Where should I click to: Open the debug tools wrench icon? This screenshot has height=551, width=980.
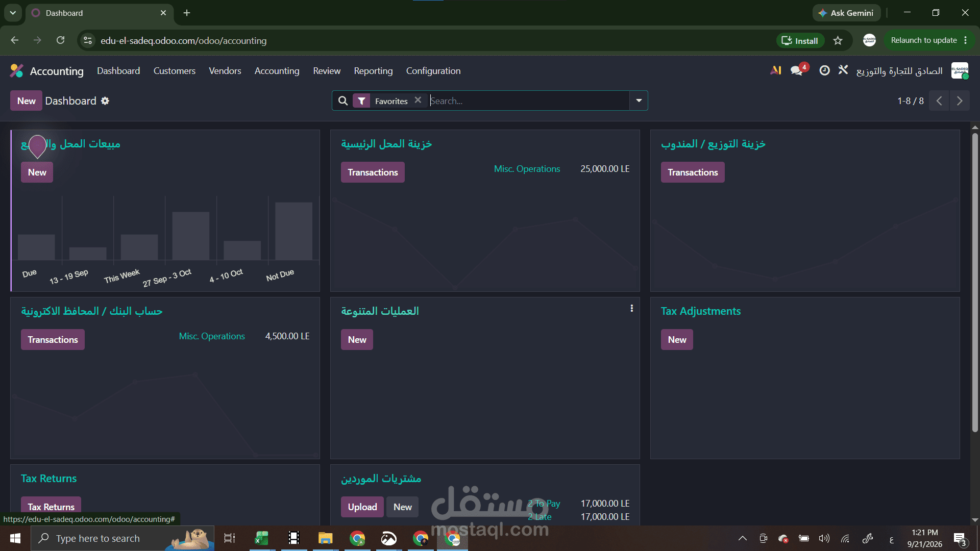point(843,70)
